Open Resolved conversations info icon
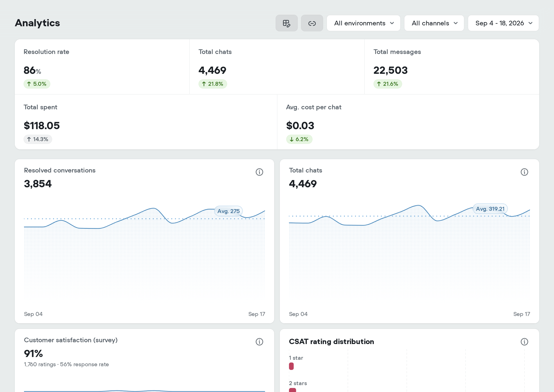The height and width of the screenshot is (392, 554). click(259, 172)
